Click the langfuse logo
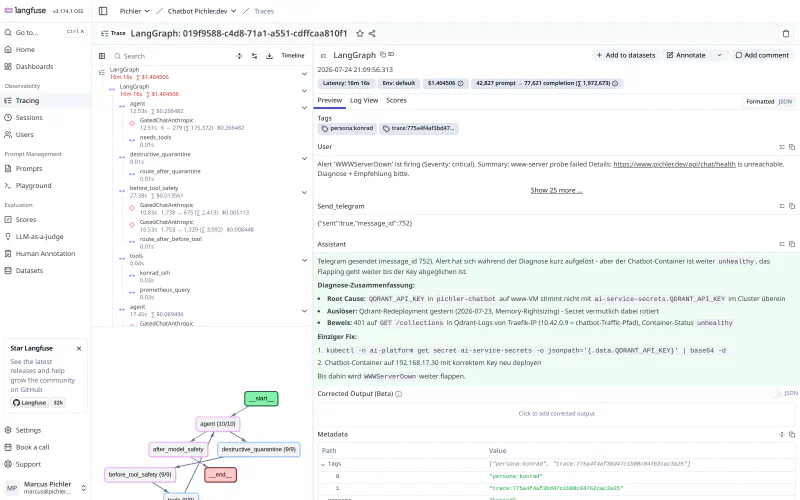 coord(26,10)
